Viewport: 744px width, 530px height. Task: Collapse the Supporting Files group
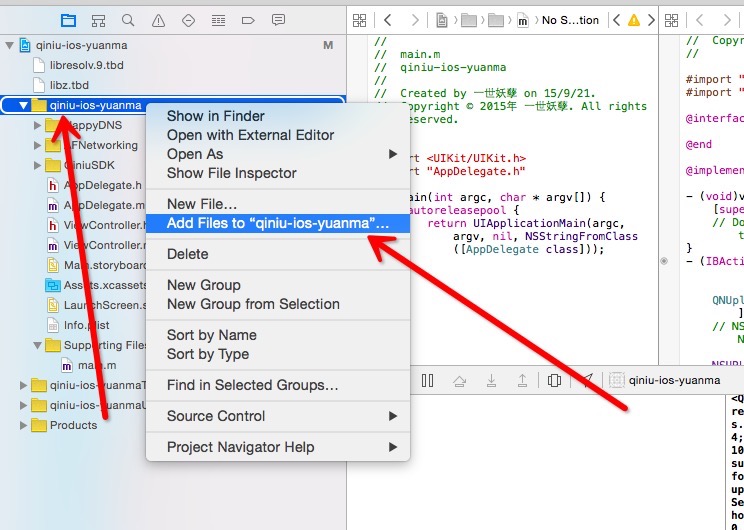(x=37, y=345)
